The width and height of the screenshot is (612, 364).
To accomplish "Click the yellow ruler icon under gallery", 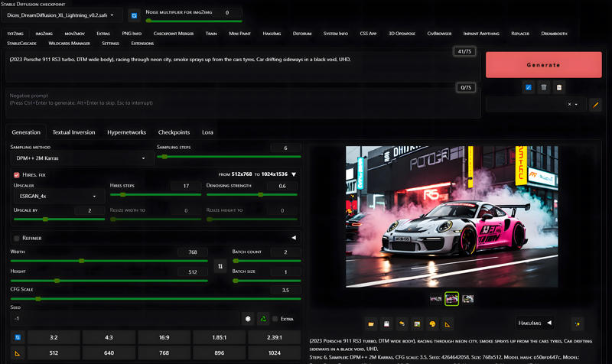I will click(x=448, y=323).
